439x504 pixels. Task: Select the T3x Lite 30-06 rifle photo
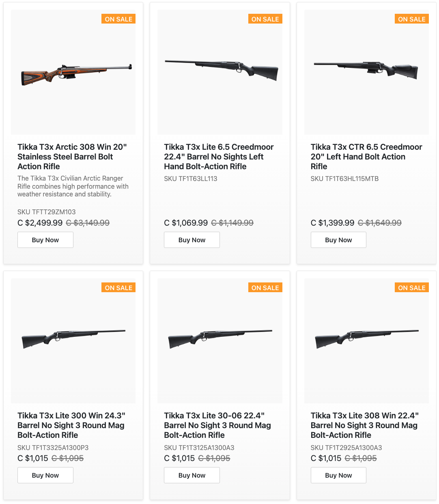point(220,339)
